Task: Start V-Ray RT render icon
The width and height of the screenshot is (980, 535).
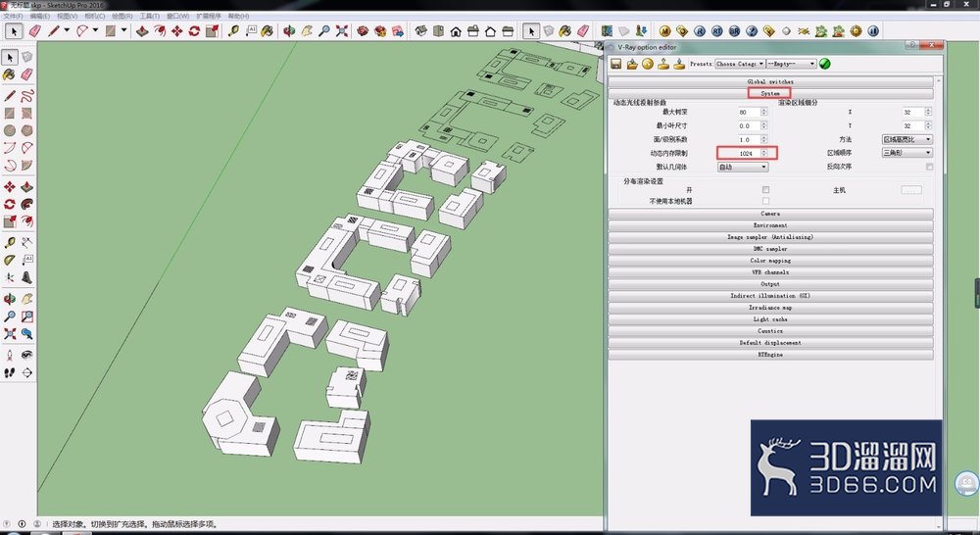Action: click(x=717, y=30)
